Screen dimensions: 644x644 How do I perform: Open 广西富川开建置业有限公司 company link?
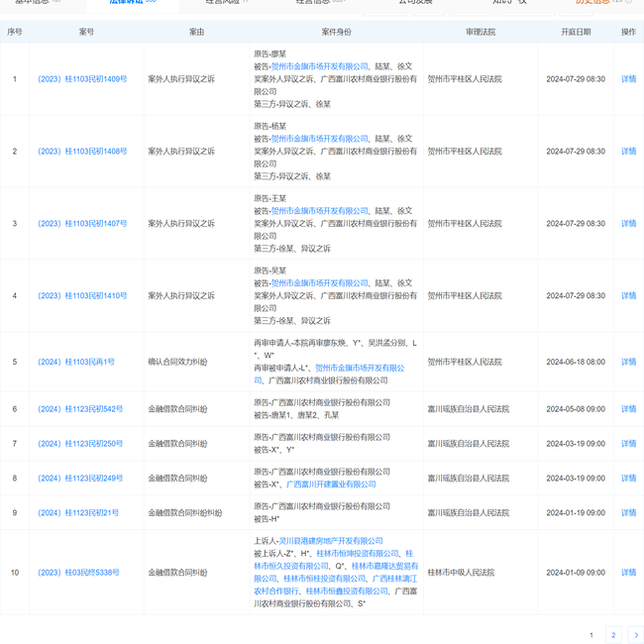[x=331, y=484]
